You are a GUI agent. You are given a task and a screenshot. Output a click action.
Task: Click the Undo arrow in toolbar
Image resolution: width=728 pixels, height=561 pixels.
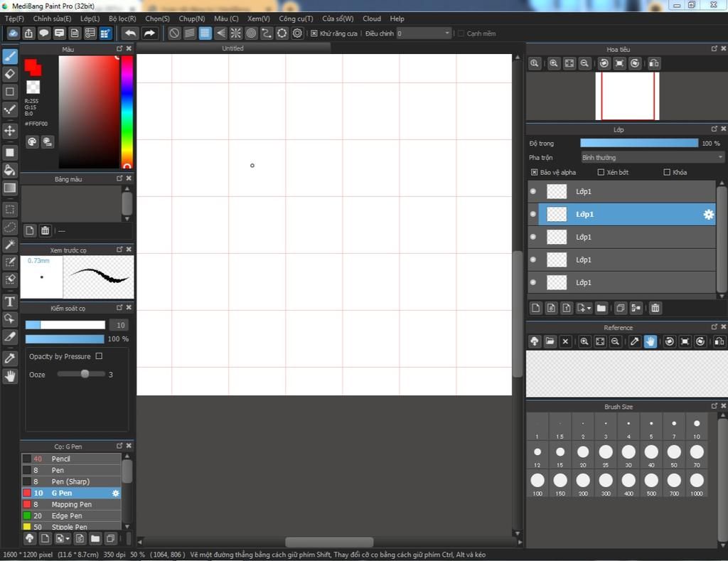[x=131, y=33]
